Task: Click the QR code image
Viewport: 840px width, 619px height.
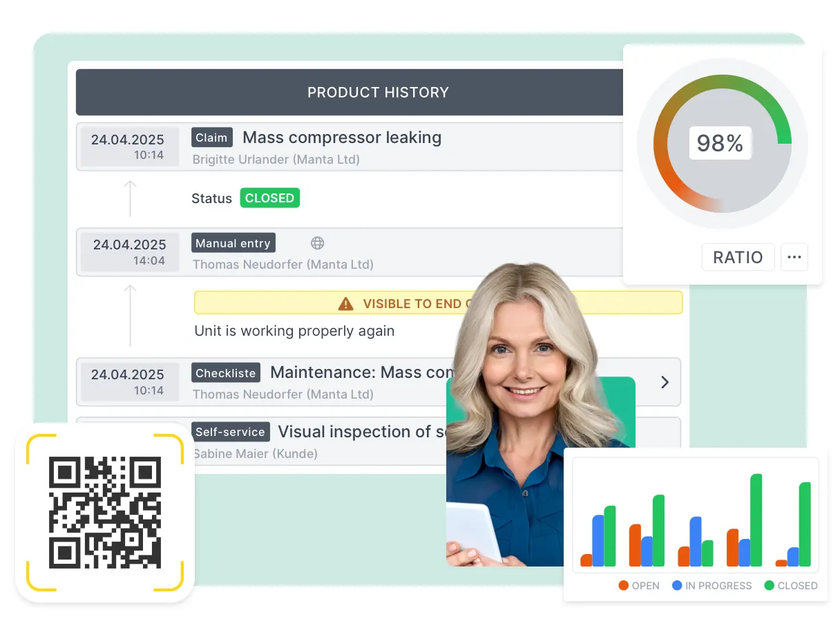Action: click(105, 513)
